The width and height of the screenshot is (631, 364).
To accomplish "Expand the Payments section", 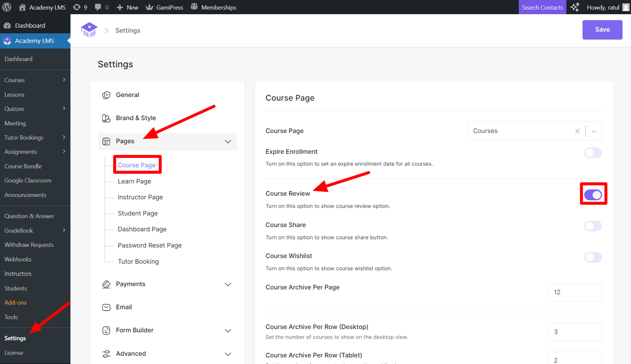I will pos(228,284).
